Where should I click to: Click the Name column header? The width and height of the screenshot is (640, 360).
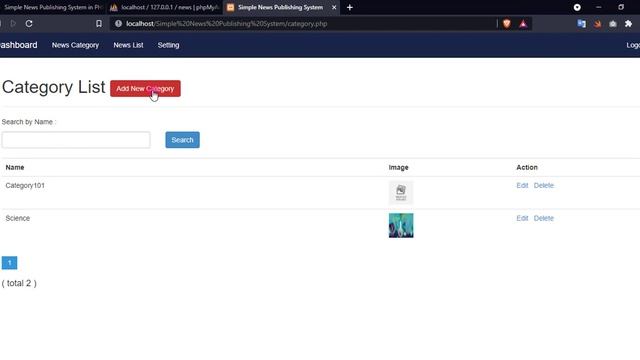tap(15, 167)
